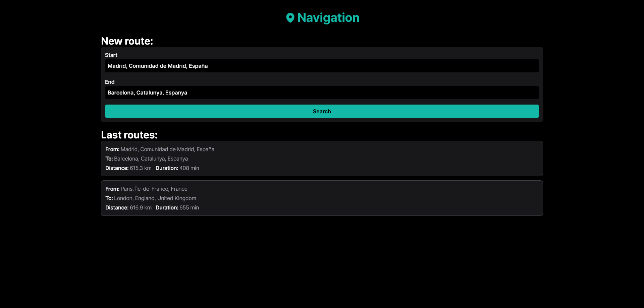Click the 615.3 km distance value
Screen dimensions: 644x308
click(x=140, y=168)
